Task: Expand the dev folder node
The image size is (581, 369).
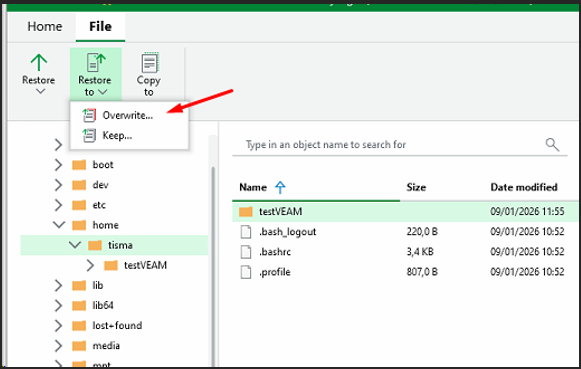Action: 58,185
